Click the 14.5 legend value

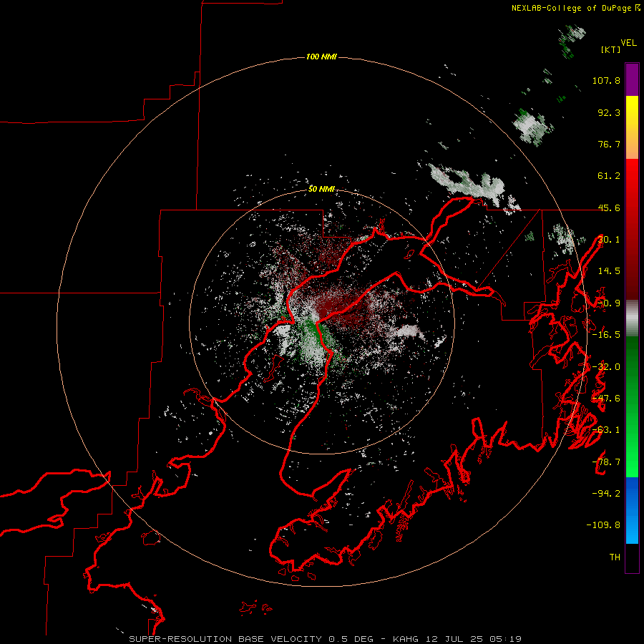click(609, 270)
